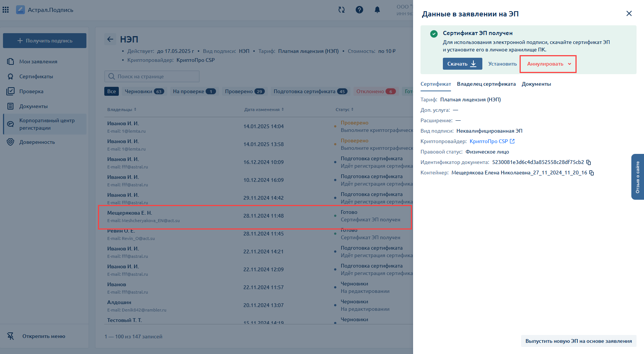Click the Доверенность shield icon
The image size is (644, 354).
10,142
